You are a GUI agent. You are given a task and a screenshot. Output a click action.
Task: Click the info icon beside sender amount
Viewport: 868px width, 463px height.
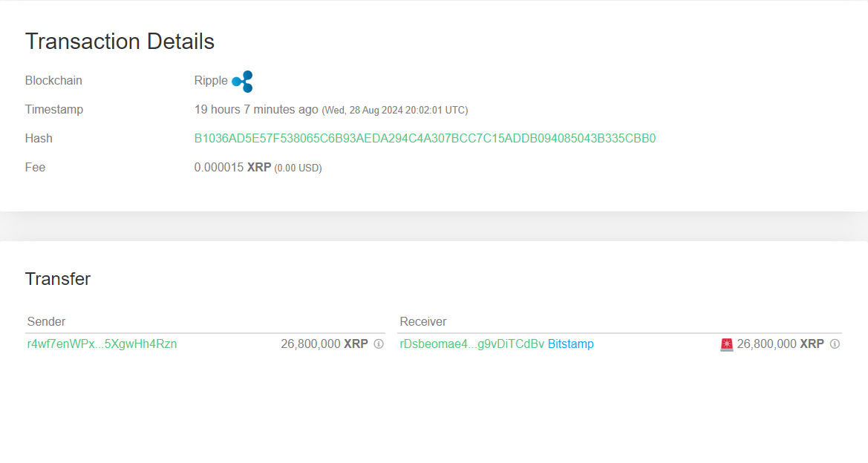(379, 344)
